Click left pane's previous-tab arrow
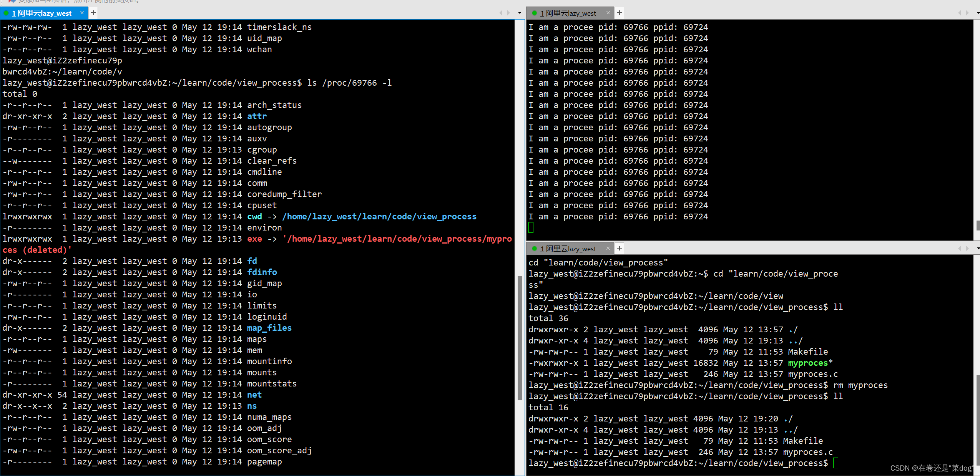The image size is (980, 476). [500, 13]
